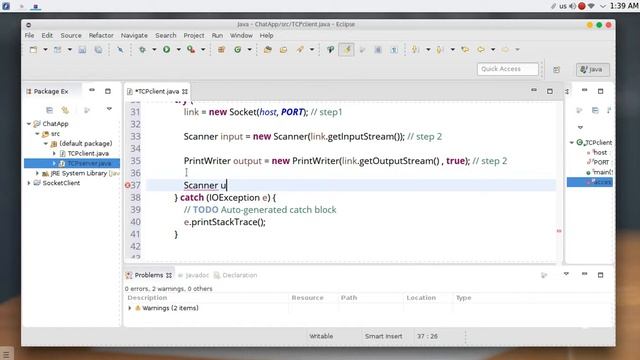
Task: Click the Smart Insert status entry
Action: [384, 336]
